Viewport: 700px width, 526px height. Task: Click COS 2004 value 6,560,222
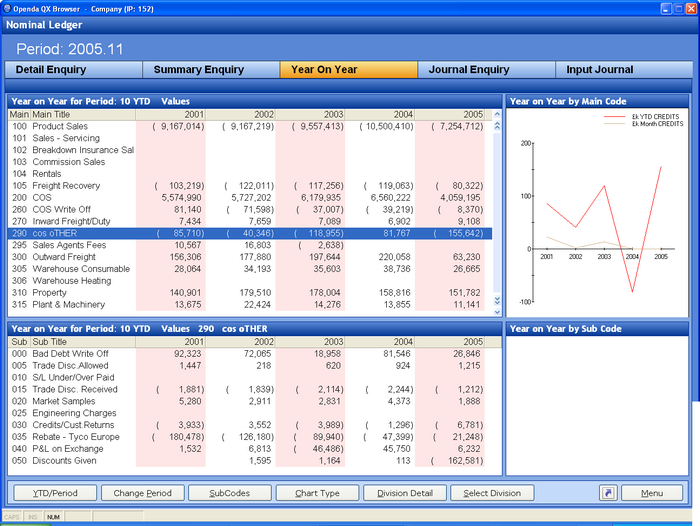pos(393,197)
